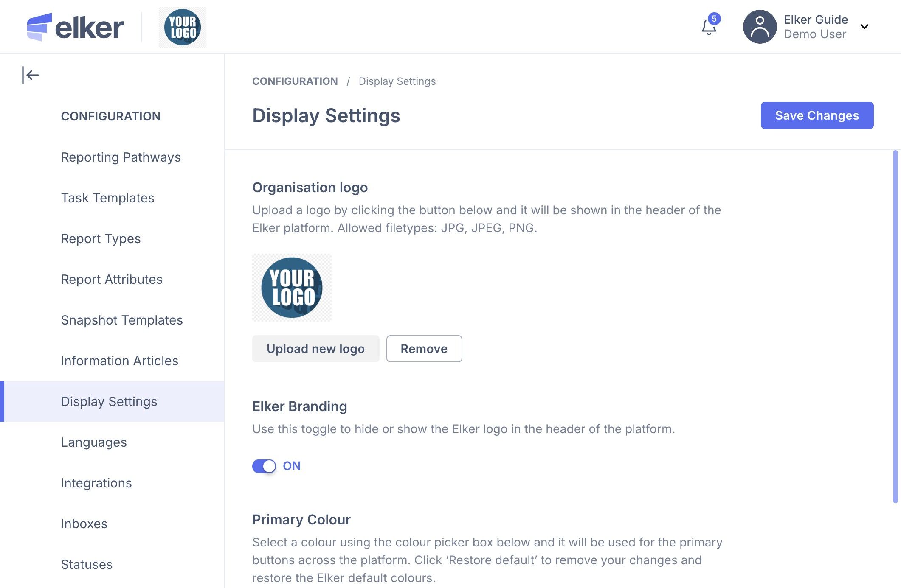901x588 pixels.
Task: Open Snapshot Templates page
Action: point(121,320)
